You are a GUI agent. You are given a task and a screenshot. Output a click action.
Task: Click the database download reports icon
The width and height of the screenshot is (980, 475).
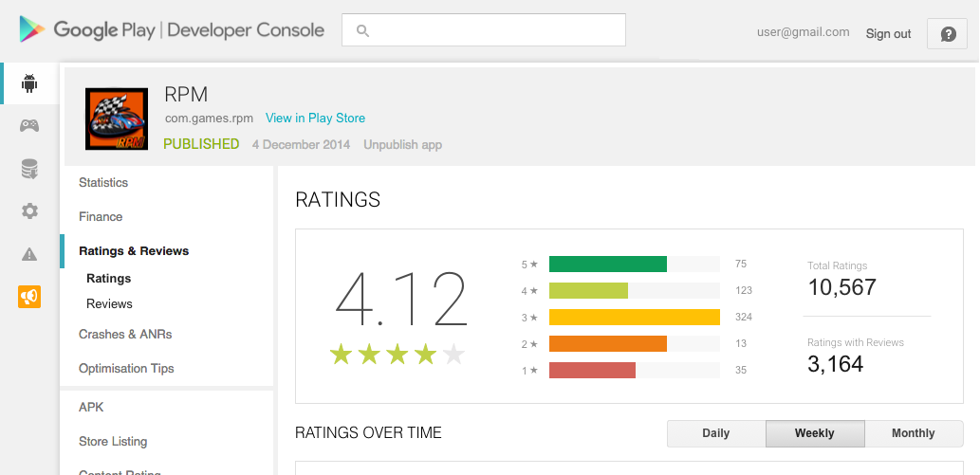[29, 169]
